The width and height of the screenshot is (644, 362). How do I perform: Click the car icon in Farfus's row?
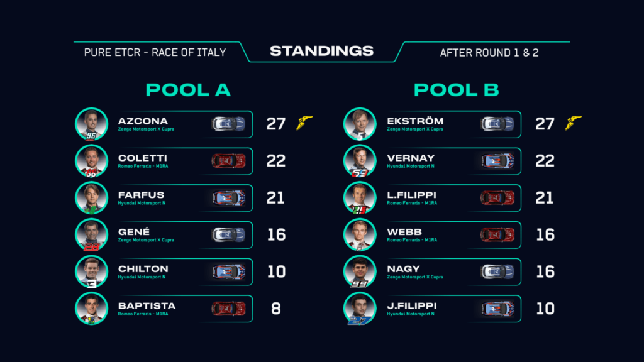tap(228, 198)
